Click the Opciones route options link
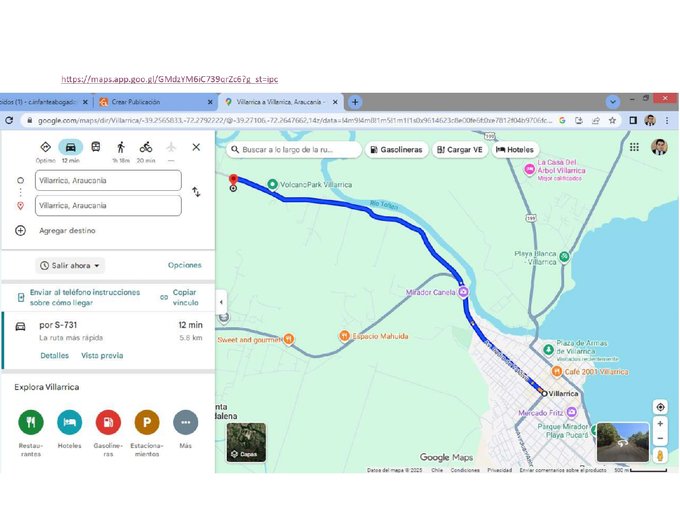Screen dimensions: 680x525 (184, 266)
